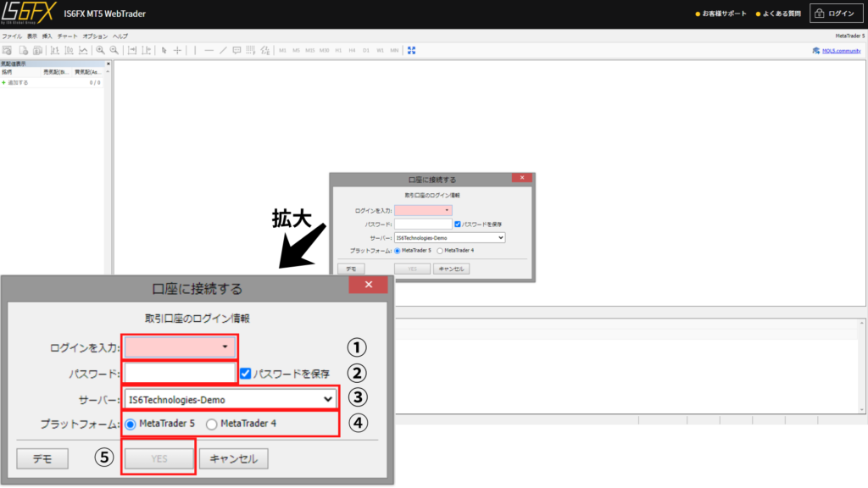Click the IS6FX logo
The height and width of the screenshot is (488, 868).
[x=29, y=14]
